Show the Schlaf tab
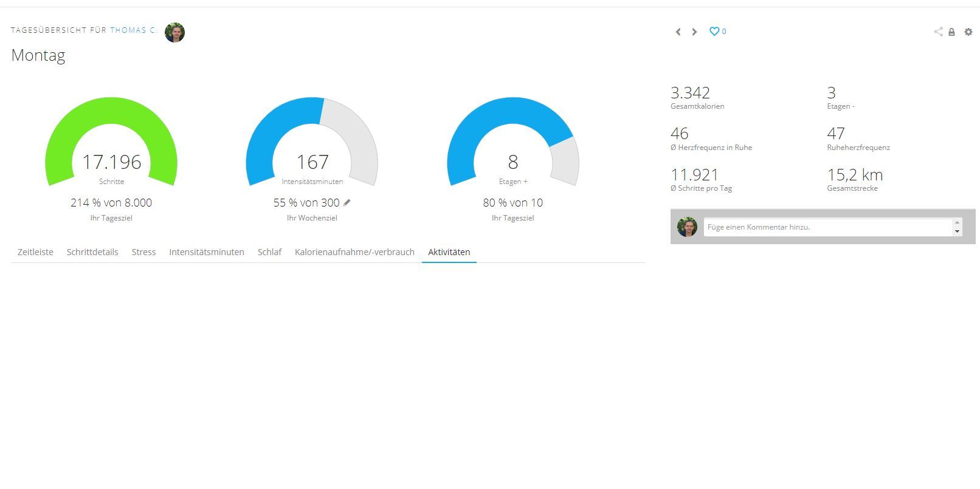This screenshot has height=489, width=980. (x=269, y=252)
